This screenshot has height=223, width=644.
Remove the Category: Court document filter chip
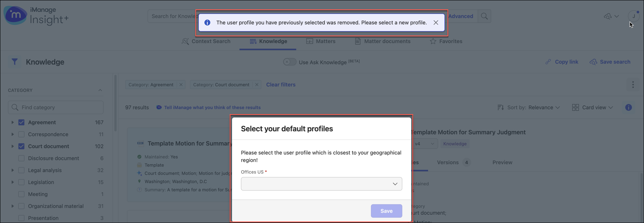coord(257,85)
